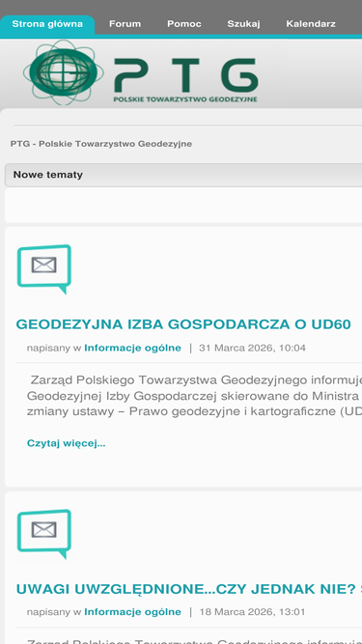362x644 pixels.
Task: Click the 31 Marca 2026, 10:04 timestamp
Action: 252,349
